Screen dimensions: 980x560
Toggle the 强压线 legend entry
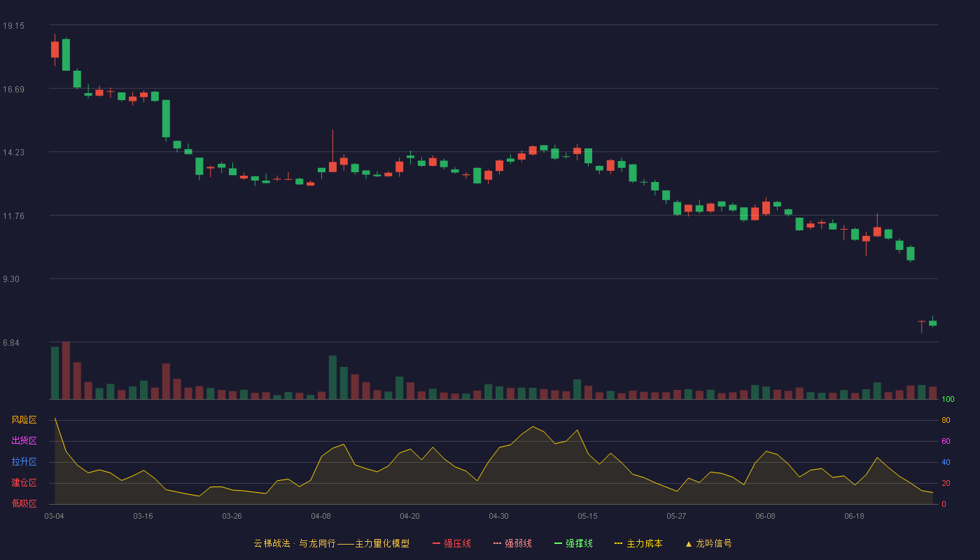point(451,543)
